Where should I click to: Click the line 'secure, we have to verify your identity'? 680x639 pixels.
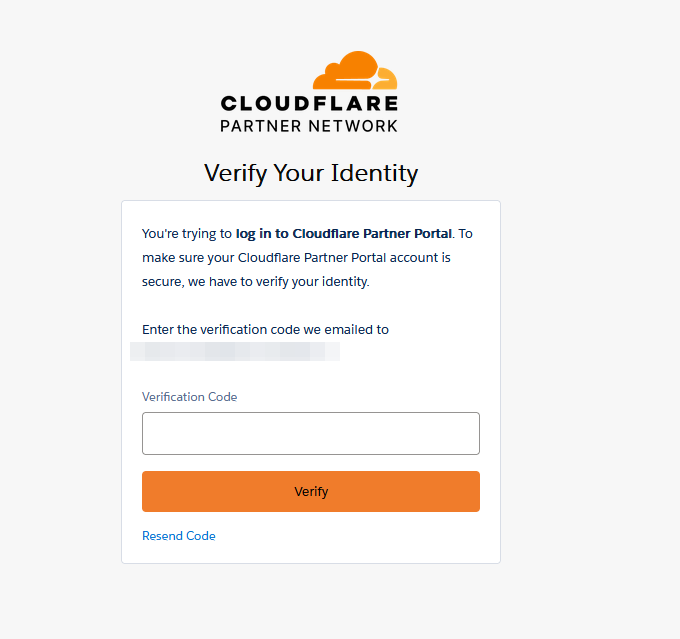tap(256, 282)
